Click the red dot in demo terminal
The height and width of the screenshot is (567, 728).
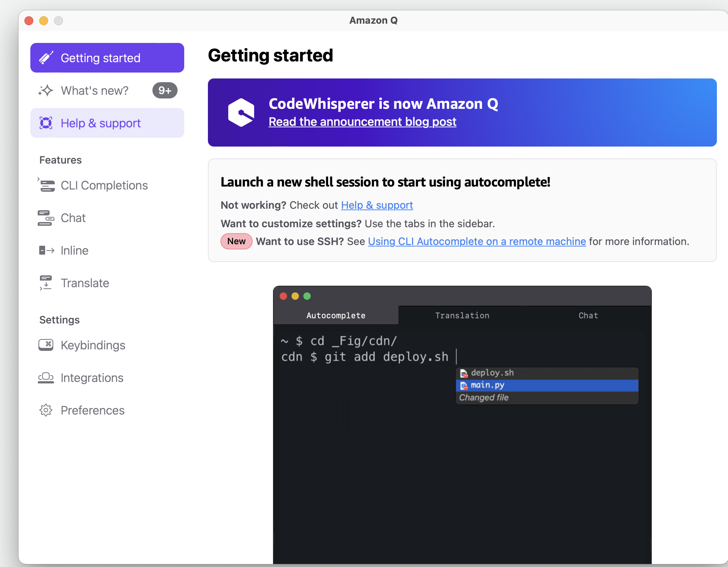coord(283,296)
